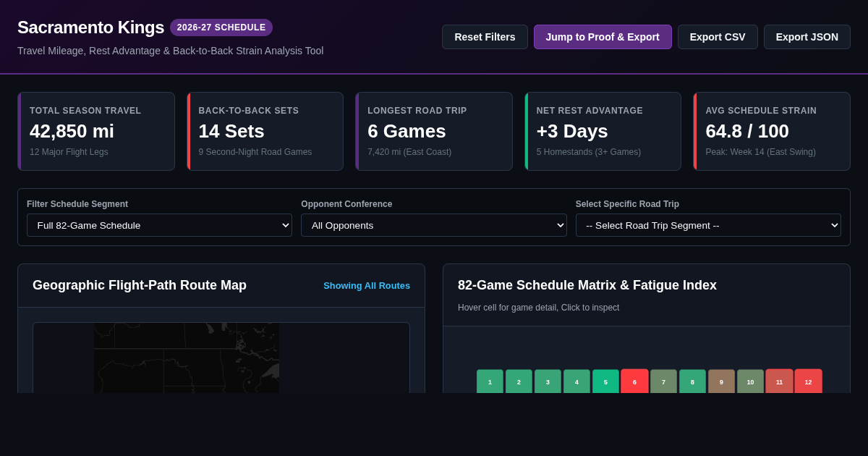Click the flight-path route map
Screen dimensions: 868x456
pos(221,358)
